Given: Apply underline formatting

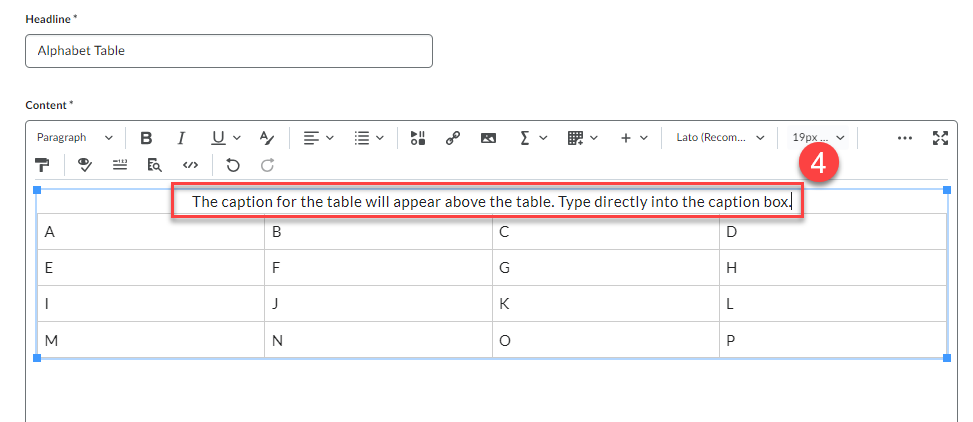Looking at the screenshot, I should 218,138.
